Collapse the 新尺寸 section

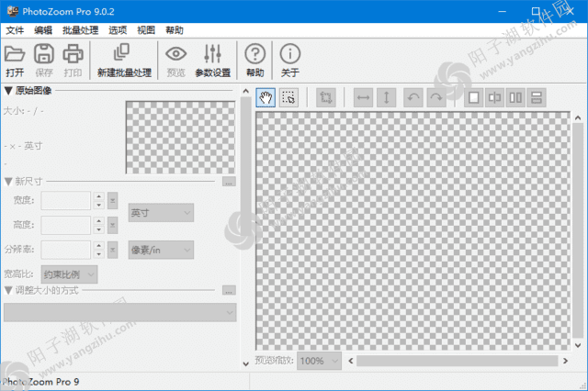pos(8,182)
